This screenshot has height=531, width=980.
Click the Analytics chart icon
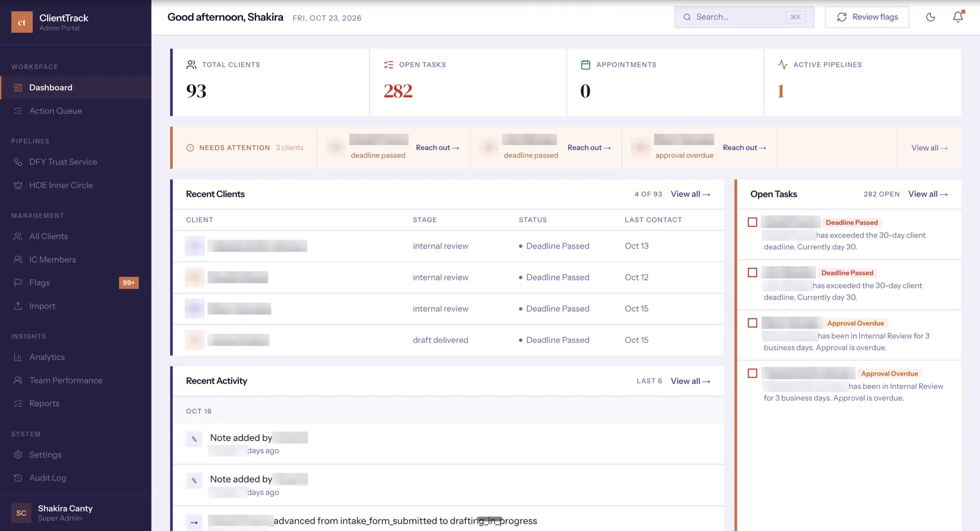click(x=18, y=357)
